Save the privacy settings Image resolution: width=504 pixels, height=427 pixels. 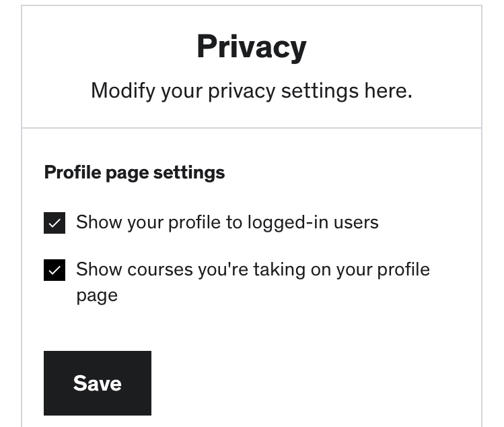tap(98, 383)
